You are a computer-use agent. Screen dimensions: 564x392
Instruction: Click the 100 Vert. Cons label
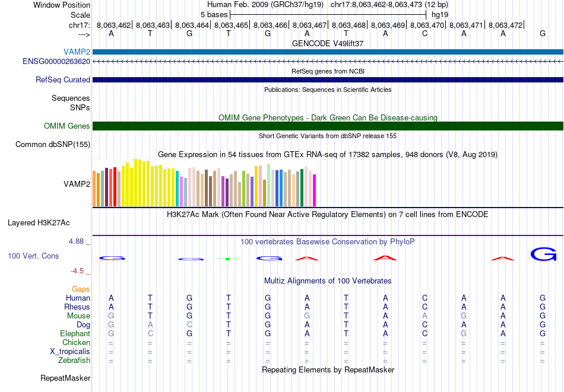[x=33, y=256]
